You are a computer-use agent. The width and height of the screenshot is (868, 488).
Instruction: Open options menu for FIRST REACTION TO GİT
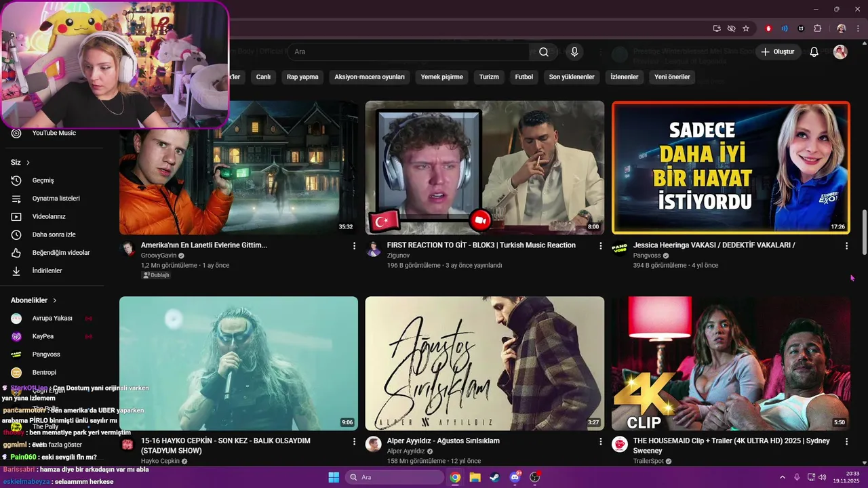click(x=600, y=246)
